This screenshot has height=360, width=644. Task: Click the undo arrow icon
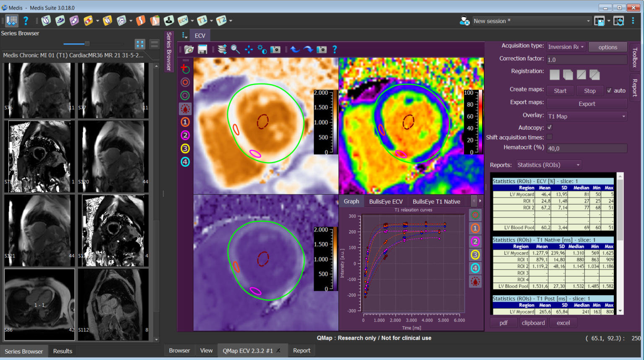click(295, 49)
